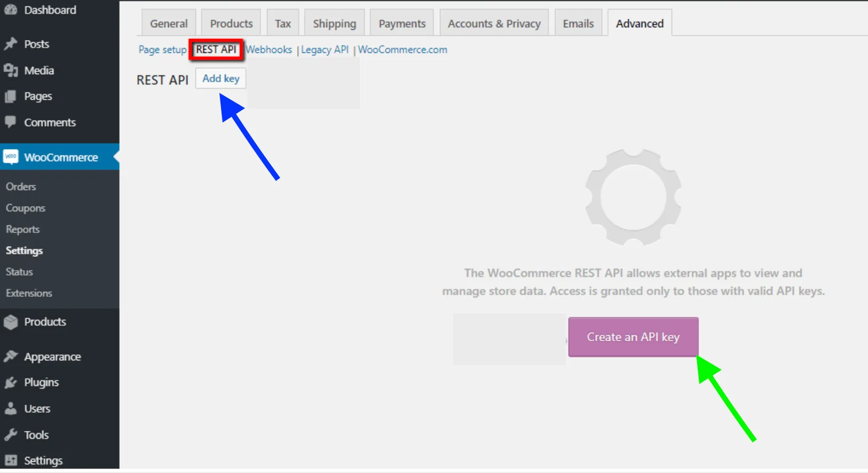Click the Appearance paintbrush icon

click(x=11, y=356)
